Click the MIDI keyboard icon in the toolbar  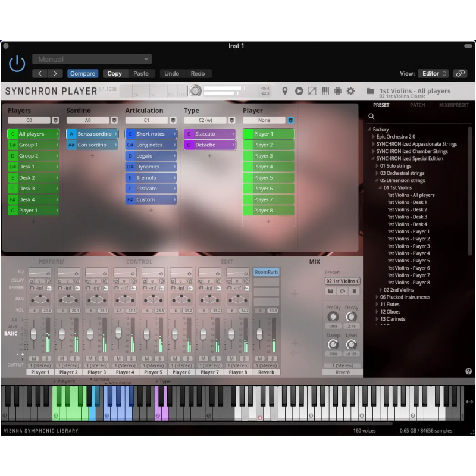(324, 90)
